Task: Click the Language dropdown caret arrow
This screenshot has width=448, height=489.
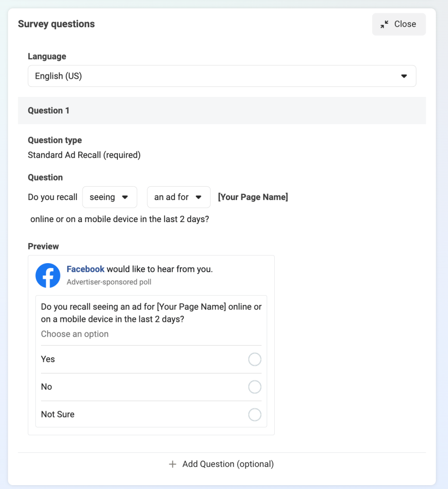Action: 404,76
